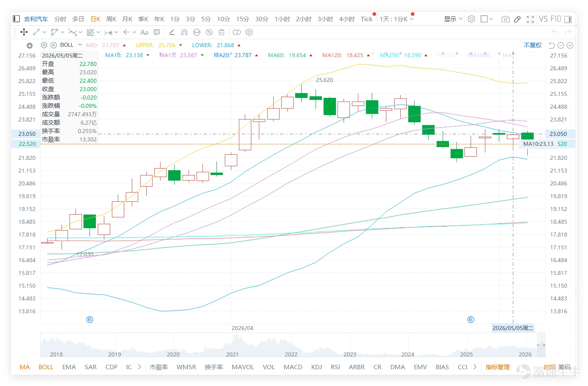Viewport: 588px width, 386px height.
Task: Select the Aa text annotation tool
Action: (144, 32)
